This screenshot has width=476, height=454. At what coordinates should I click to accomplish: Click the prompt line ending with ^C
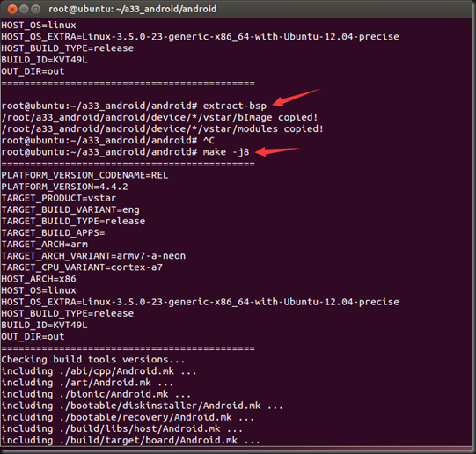[x=107, y=141]
